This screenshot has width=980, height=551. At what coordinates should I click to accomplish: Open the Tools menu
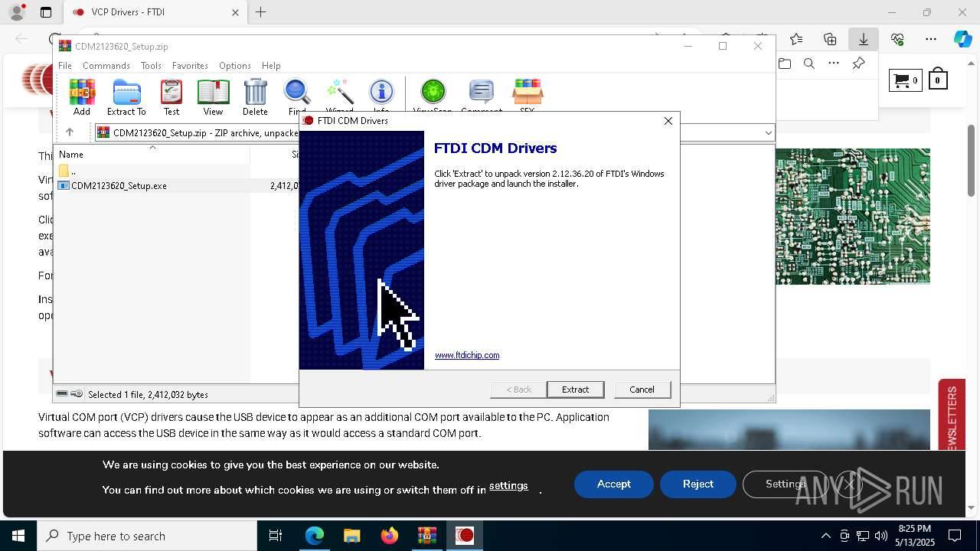151,66
